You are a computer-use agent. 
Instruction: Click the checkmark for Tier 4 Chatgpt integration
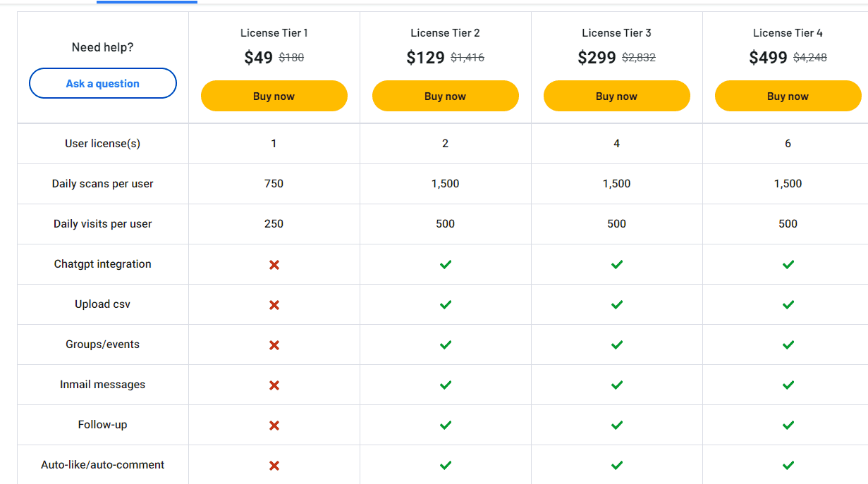coord(788,264)
